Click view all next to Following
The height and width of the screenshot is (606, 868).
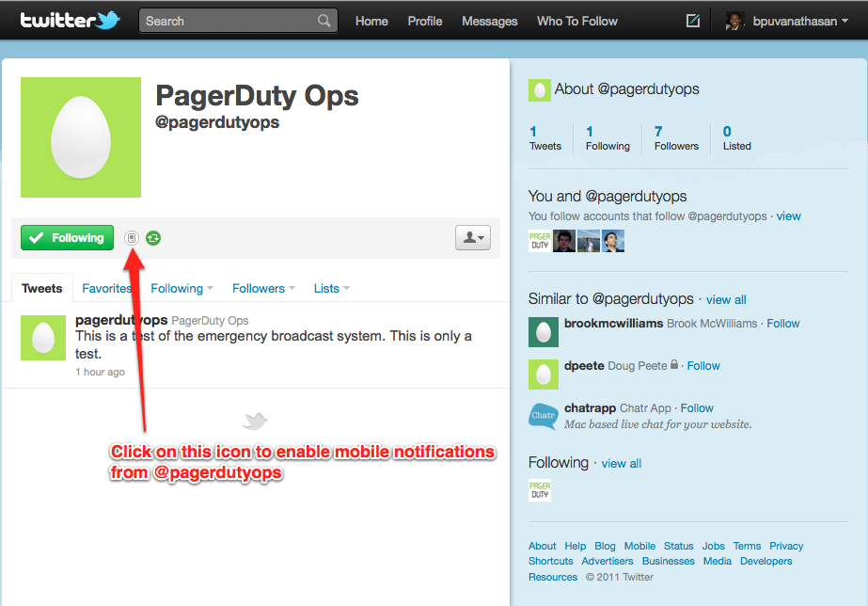coord(621,463)
